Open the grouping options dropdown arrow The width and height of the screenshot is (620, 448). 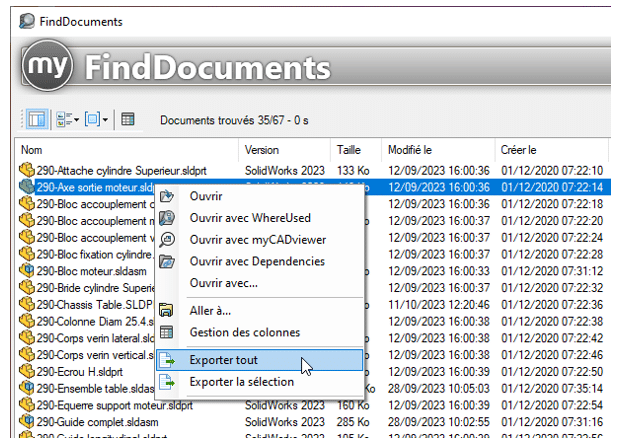77,119
